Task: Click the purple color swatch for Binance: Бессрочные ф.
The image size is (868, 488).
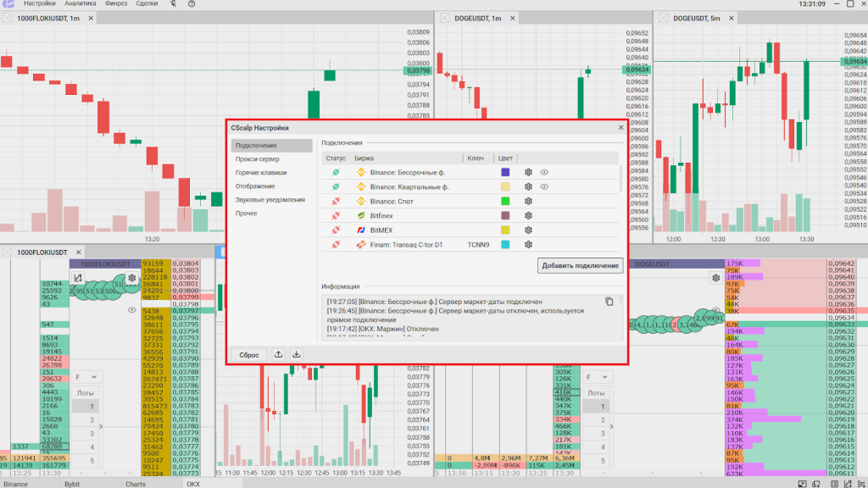Action: (506, 172)
